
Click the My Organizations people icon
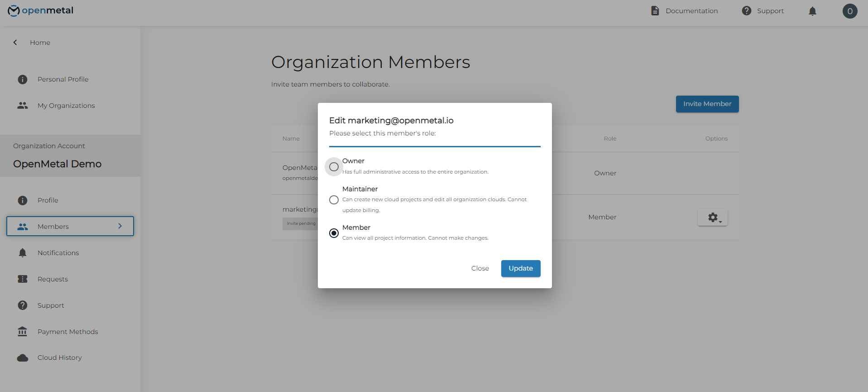(23, 106)
